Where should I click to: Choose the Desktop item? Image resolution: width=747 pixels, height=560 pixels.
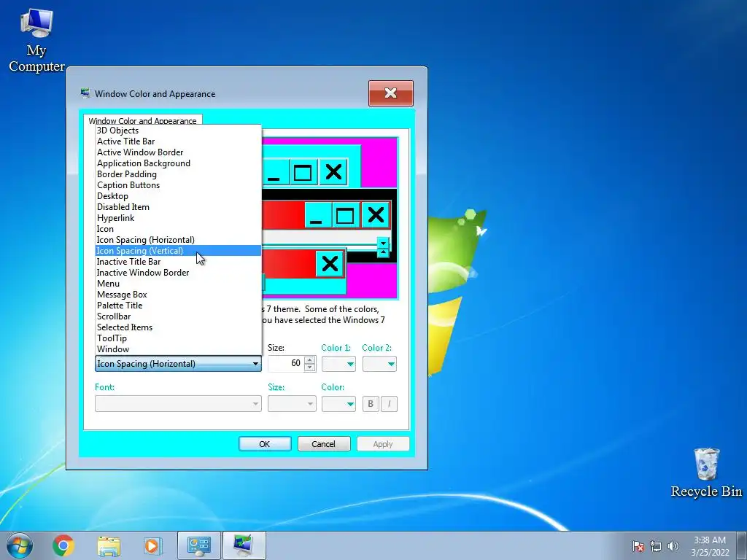pyautogui.click(x=178, y=196)
